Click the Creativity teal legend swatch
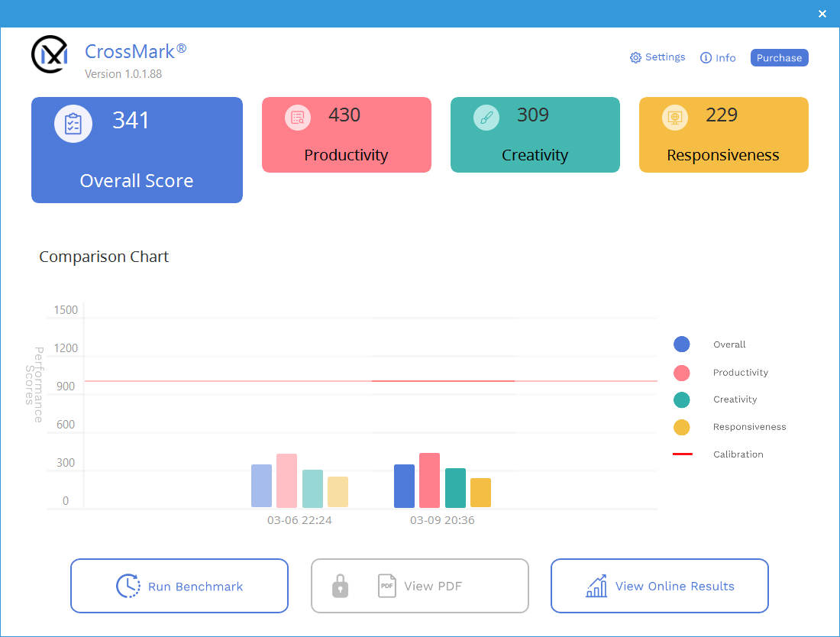840x637 pixels. (x=681, y=399)
